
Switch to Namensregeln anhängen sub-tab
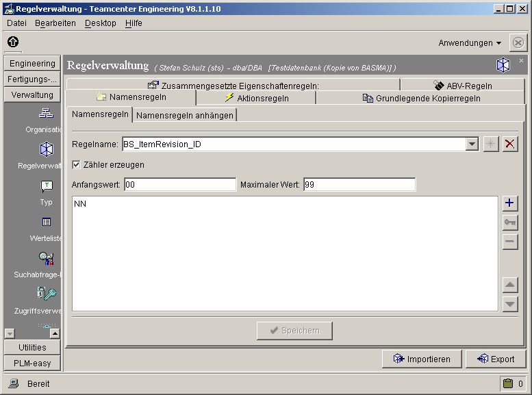[185, 116]
